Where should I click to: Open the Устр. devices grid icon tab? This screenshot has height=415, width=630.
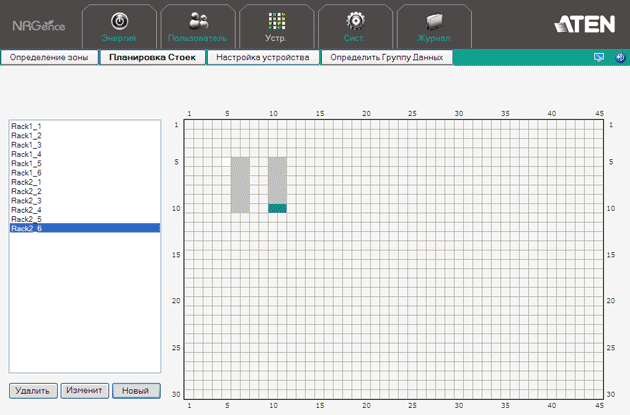click(x=276, y=27)
